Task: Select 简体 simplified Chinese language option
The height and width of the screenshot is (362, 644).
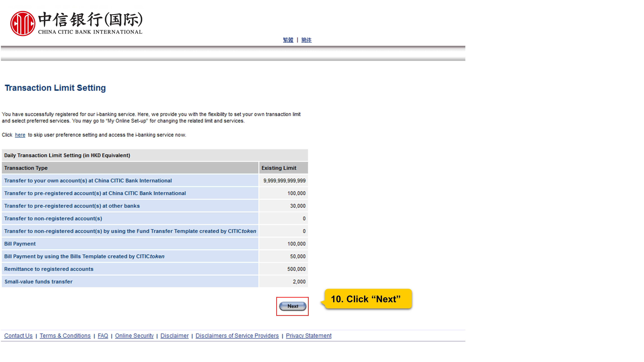Action: coord(307,40)
